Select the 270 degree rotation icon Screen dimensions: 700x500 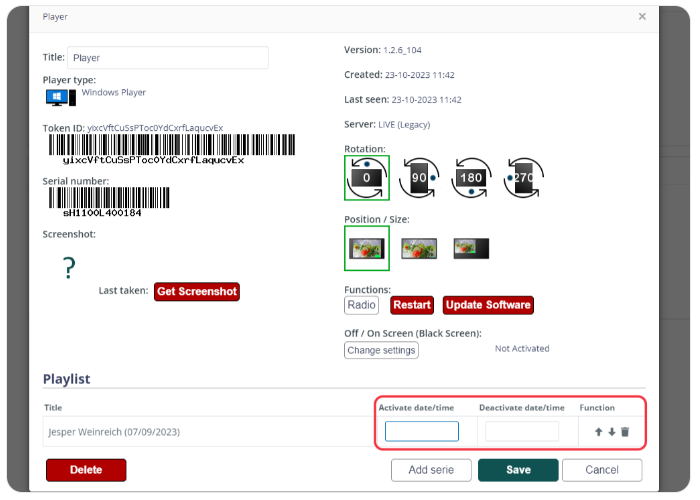pos(523,178)
